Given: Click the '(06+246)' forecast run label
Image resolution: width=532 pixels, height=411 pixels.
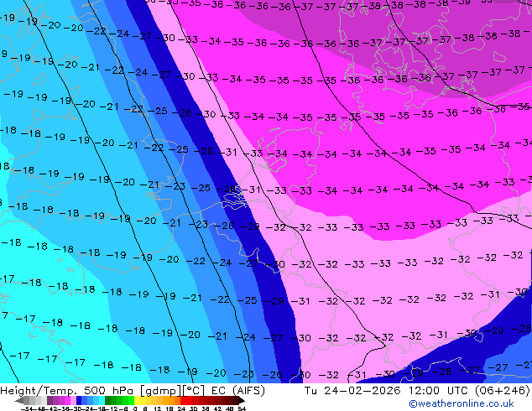Looking at the screenshot, I should pyautogui.click(x=502, y=391).
